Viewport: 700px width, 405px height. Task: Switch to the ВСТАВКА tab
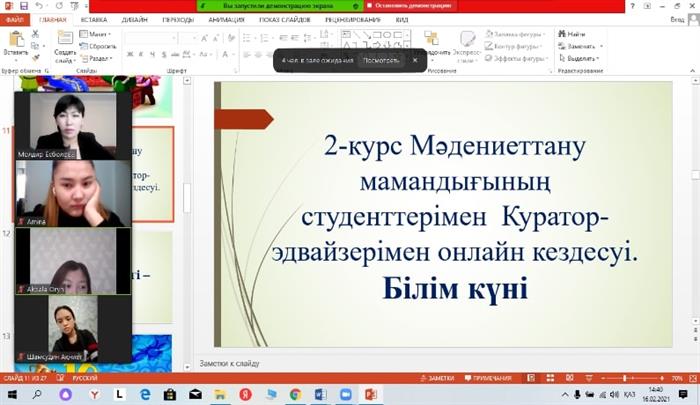(x=94, y=19)
